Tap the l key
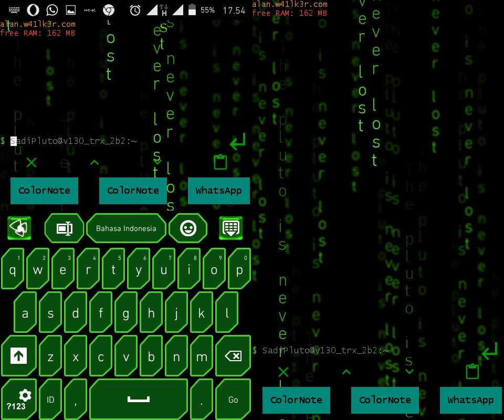Image resolution: width=504 pixels, height=420 pixels. [227, 312]
